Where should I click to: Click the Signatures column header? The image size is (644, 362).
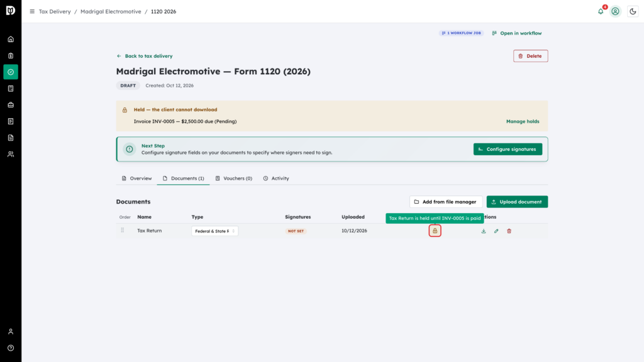click(x=297, y=217)
